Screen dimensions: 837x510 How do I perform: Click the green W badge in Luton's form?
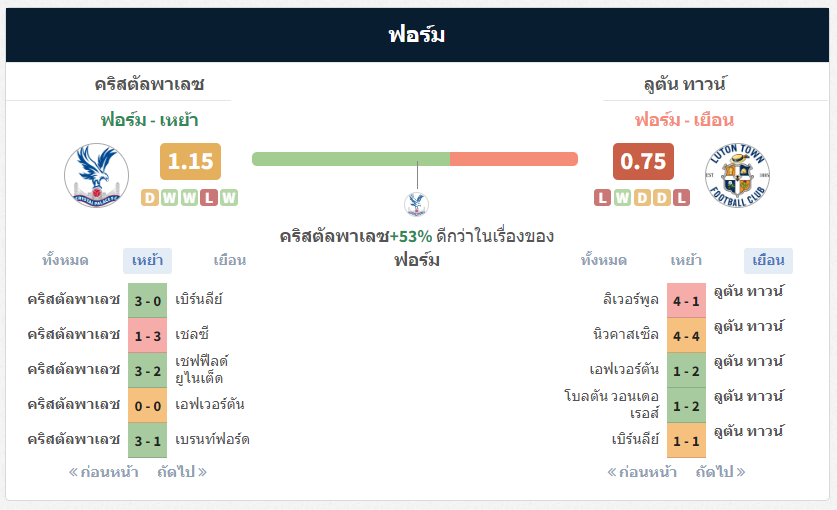pyautogui.click(x=622, y=198)
